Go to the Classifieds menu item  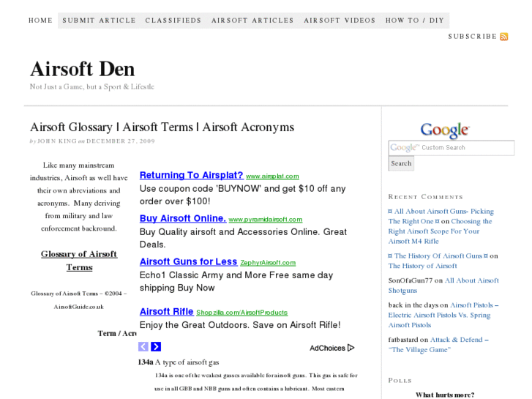173,20
